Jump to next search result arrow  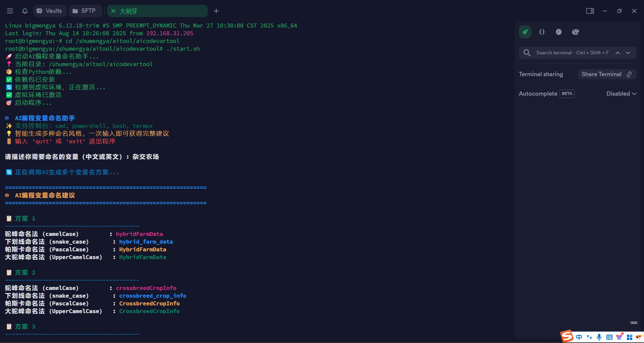click(x=628, y=53)
